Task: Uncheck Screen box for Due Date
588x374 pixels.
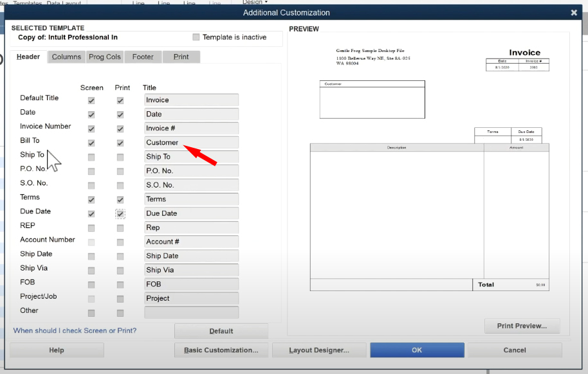Action: [x=91, y=214]
